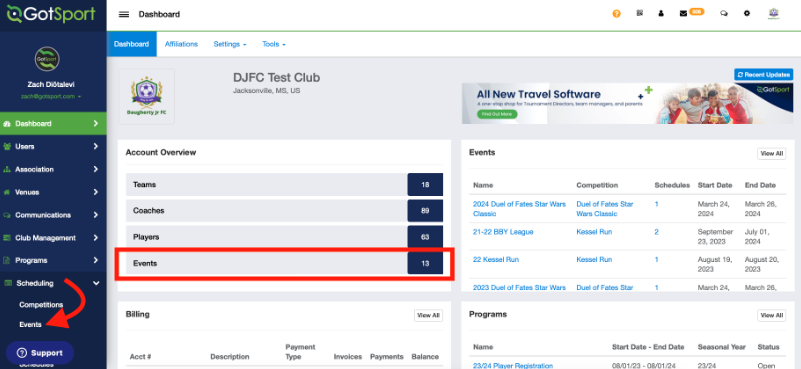Screen dimensions: 801x369
Task: Click the Communications sidebar icon
Action: coord(7,215)
